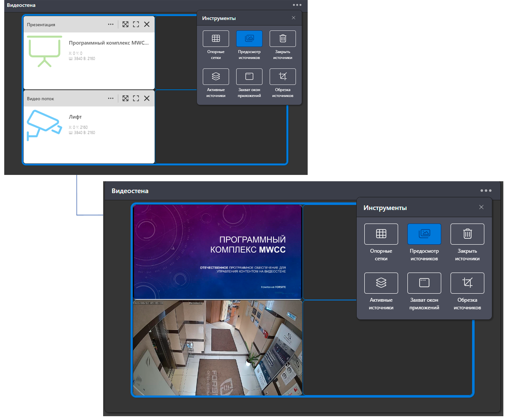The image size is (508, 420).
Task: Close the Видео поток source window
Action: pyautogui.click(x=147, y=98)
